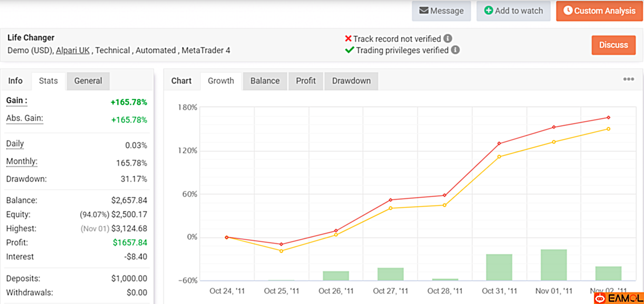
Task: View the Drawdown chart tab
Action: pyautogui.click(x=351, y=81)
